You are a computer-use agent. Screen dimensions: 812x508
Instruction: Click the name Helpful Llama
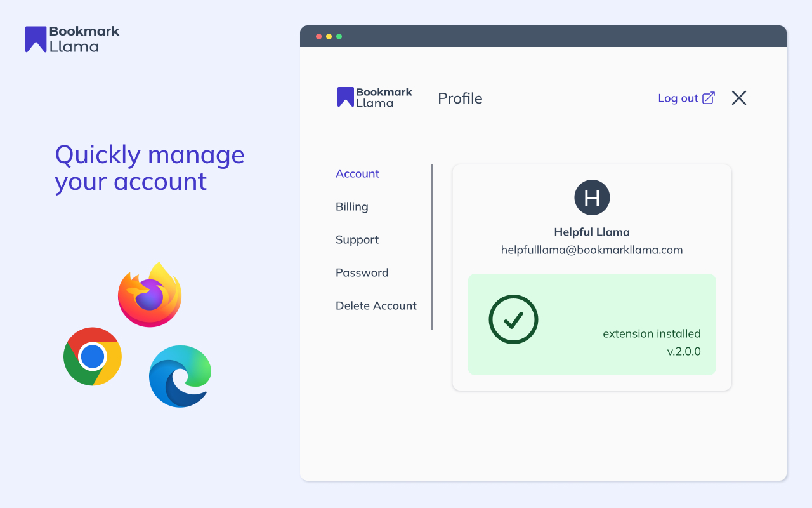coord(592,232)
